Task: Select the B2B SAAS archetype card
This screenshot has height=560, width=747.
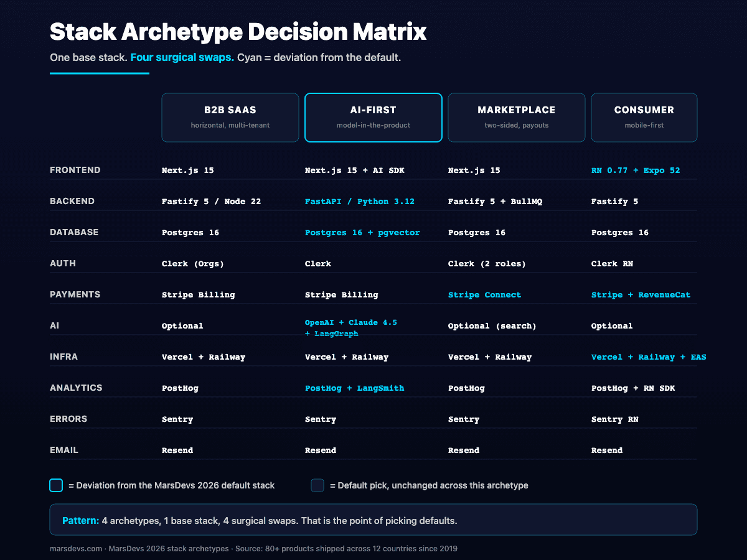Action: click(x=230, y=117)
